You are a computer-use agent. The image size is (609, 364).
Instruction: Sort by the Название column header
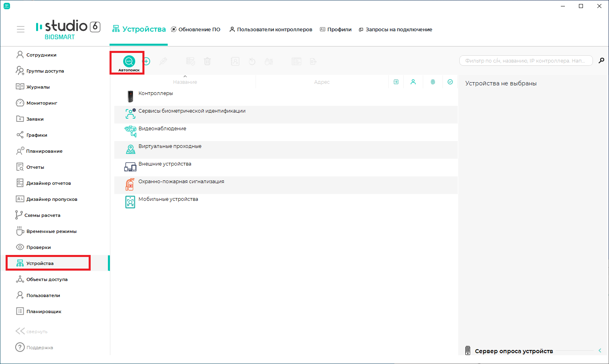(185, 82)
